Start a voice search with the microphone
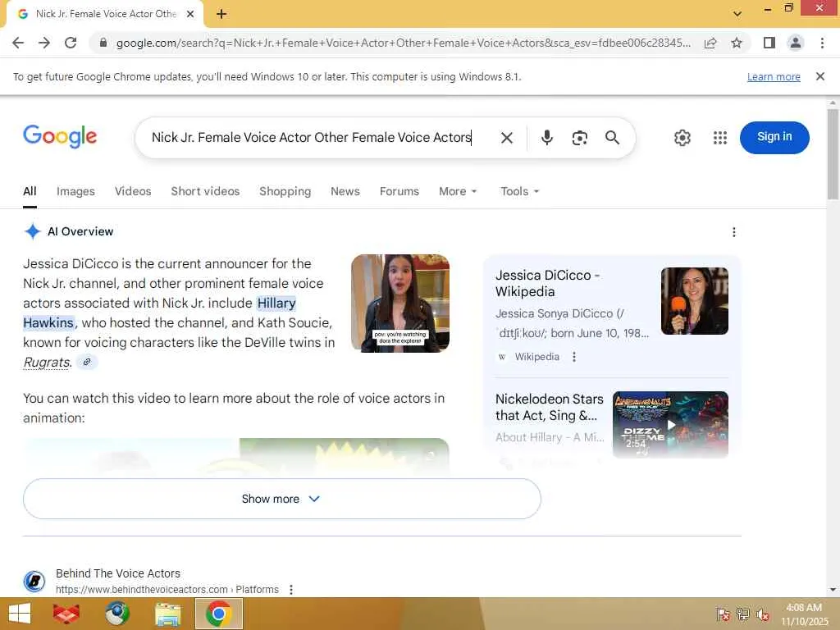 (x=546, y=138)
